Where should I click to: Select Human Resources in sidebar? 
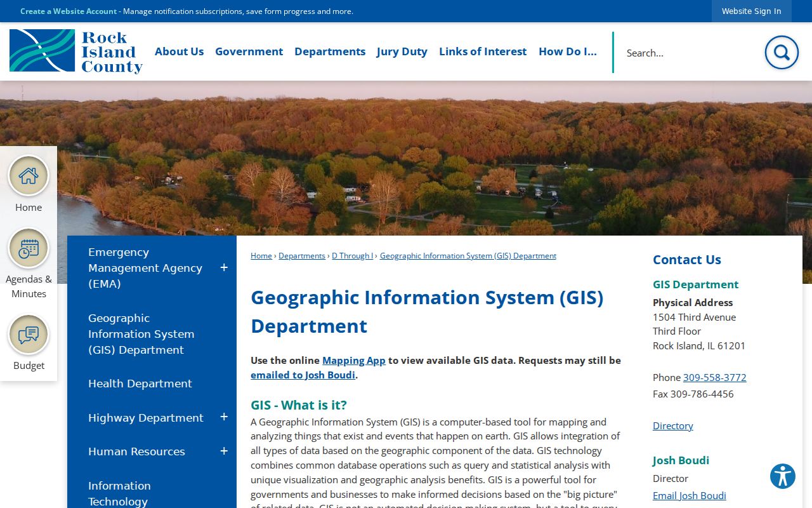point(136,451)
